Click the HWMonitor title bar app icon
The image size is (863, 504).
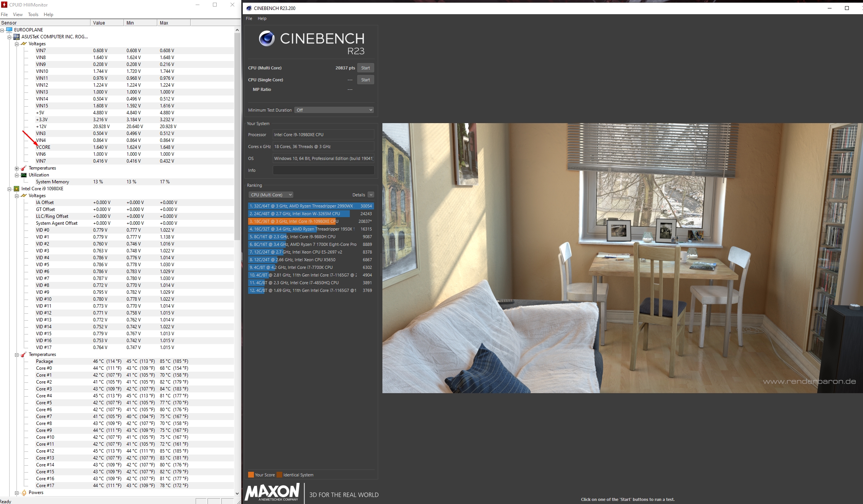(x=4, y=5)
